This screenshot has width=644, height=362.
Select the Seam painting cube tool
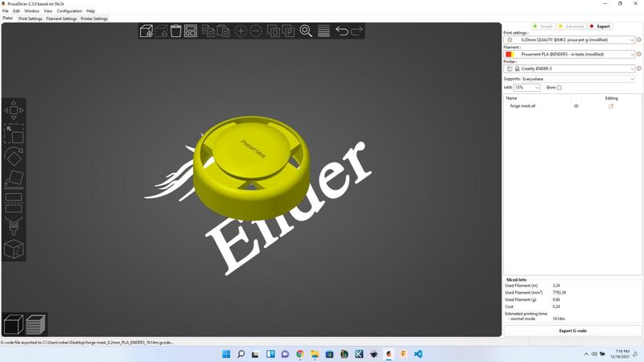14,249
